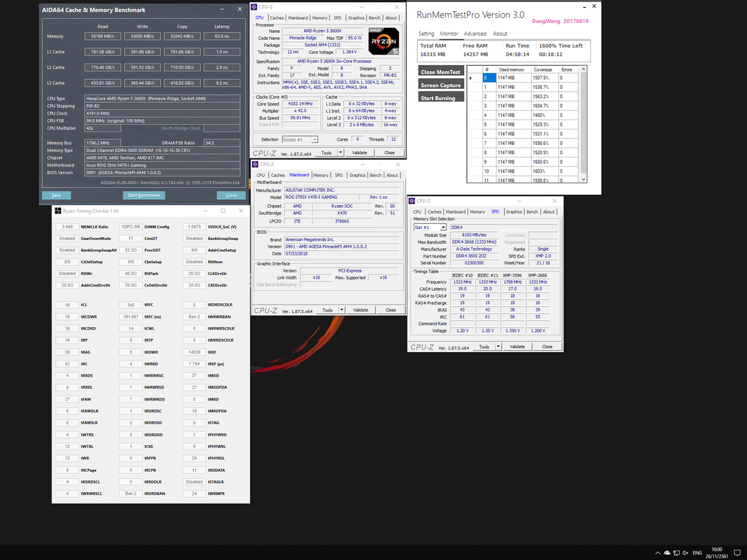Open Tools dropdown arrow in CPU-Z processor window
The image size is (747, 560).
(x=340, y=153)
